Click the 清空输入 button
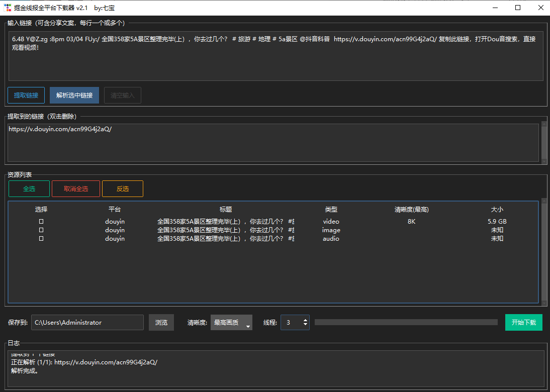The image size is (550, 392). 122,95
